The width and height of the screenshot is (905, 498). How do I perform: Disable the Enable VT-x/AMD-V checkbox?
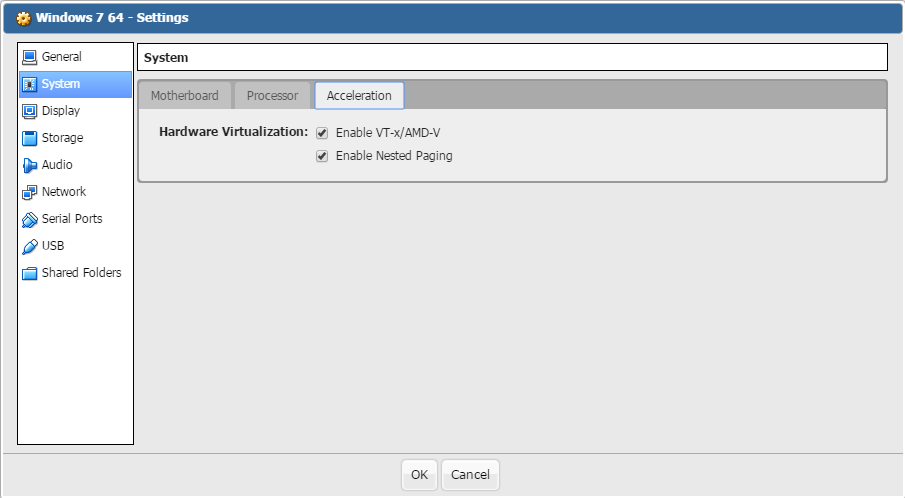tap(322, 133)
